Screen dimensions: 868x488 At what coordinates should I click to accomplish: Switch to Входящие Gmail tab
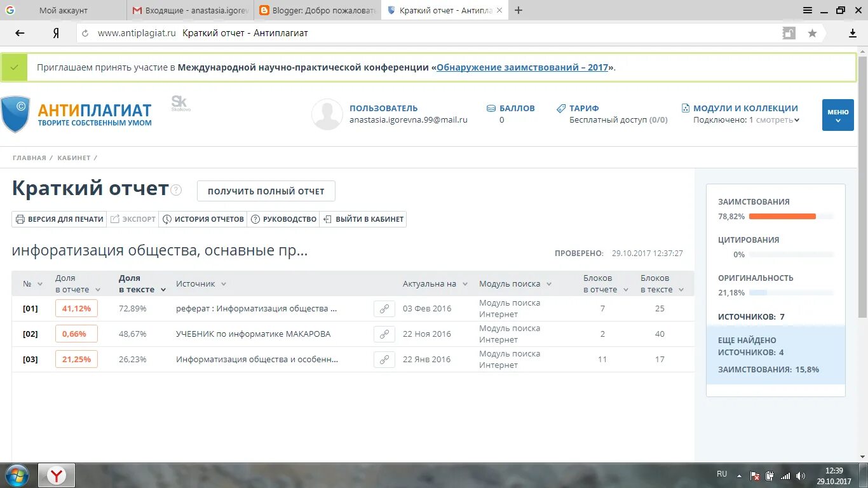[x=190, y=10]
